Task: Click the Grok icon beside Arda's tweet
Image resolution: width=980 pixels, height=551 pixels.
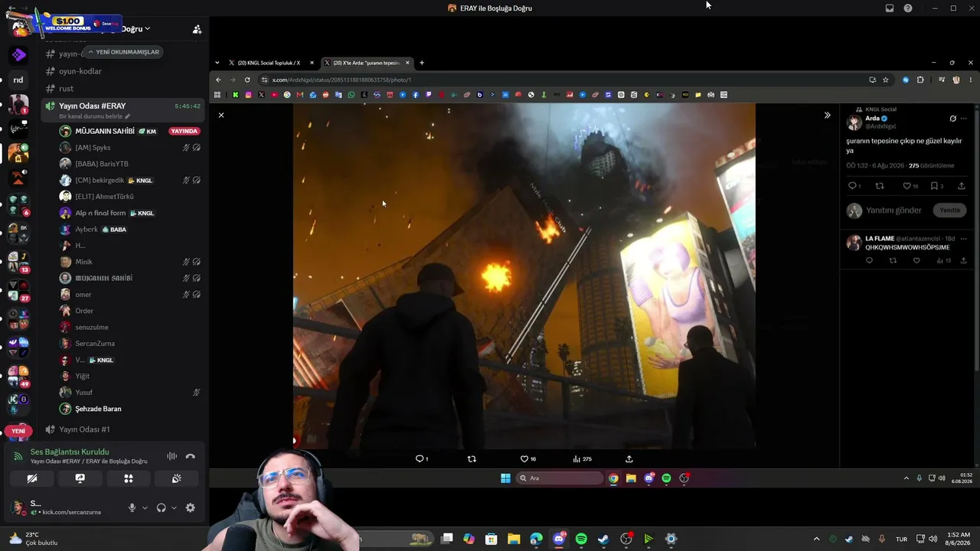Action: pyautogui.click(x=953, y=119)
